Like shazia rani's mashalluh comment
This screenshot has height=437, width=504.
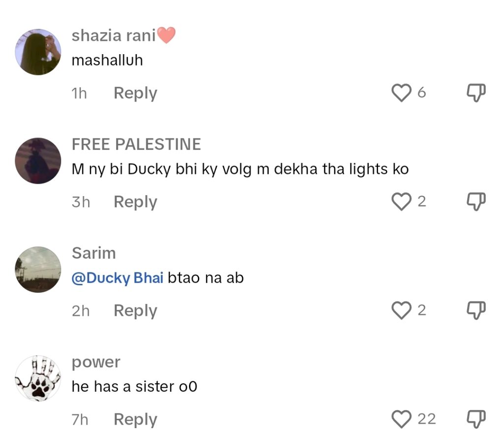click(x=401, y=93)
